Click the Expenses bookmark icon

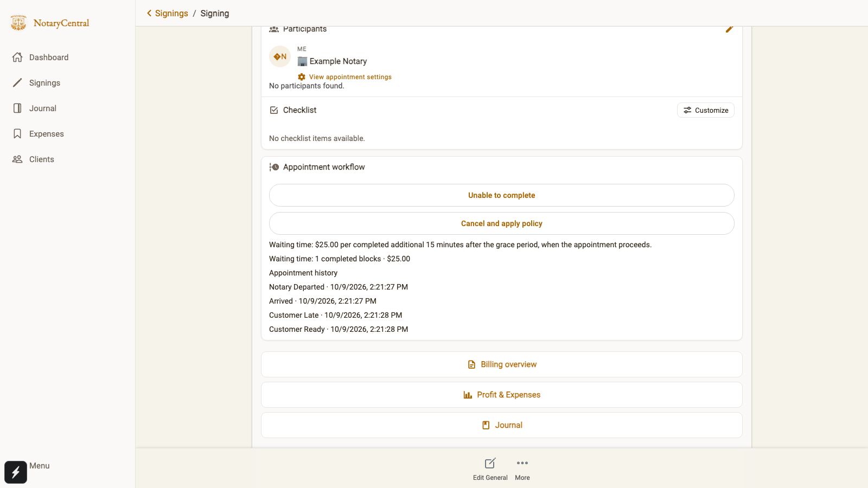point(17,133)
